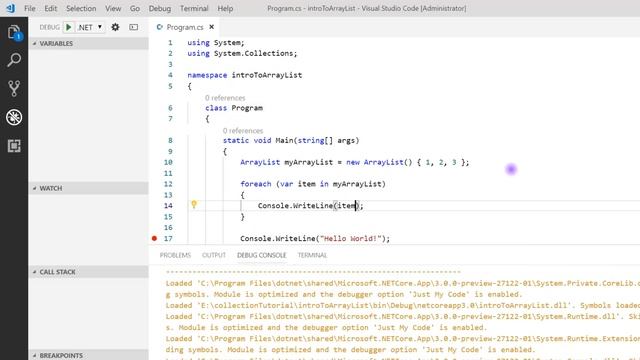Click the DEBUG label in the debug toolbar

(49, 27)
